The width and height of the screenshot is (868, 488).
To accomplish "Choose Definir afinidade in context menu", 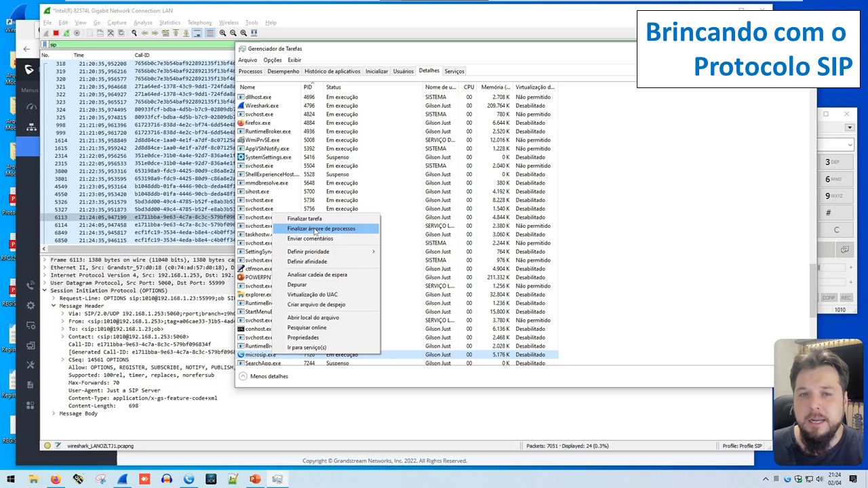I will (x=307, y=262).
